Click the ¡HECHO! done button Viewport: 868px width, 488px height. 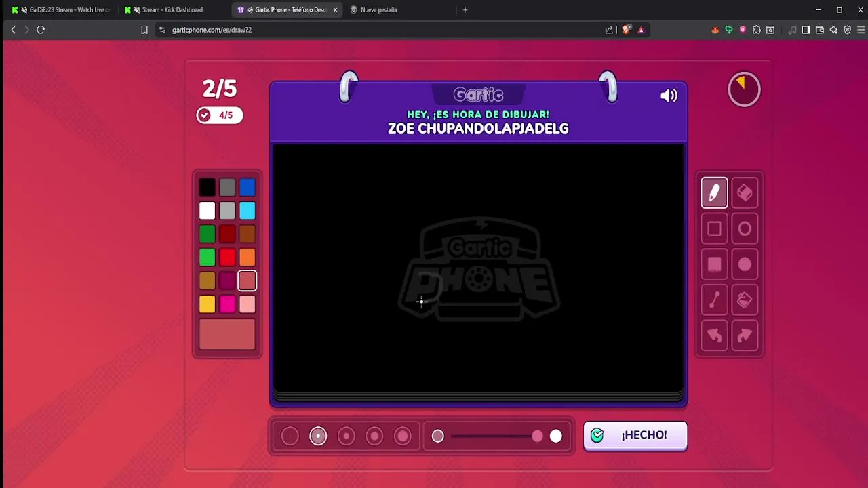tap(635, 436)
